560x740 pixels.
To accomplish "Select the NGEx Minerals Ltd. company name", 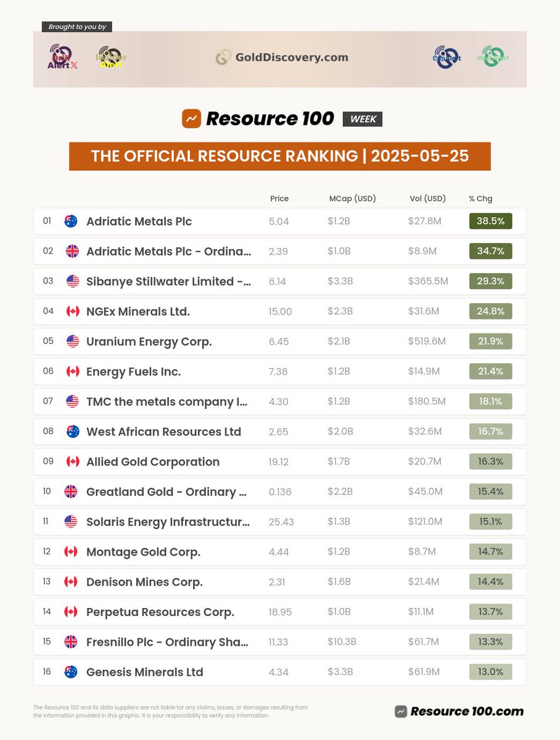I will (x=138, y=311).
